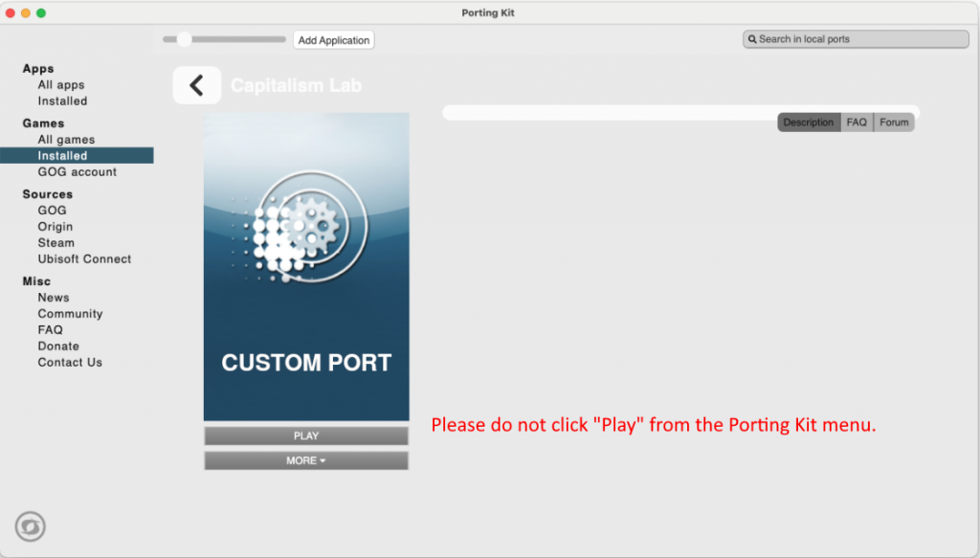
Task: Select the Description tab
Action: [808, 122]
